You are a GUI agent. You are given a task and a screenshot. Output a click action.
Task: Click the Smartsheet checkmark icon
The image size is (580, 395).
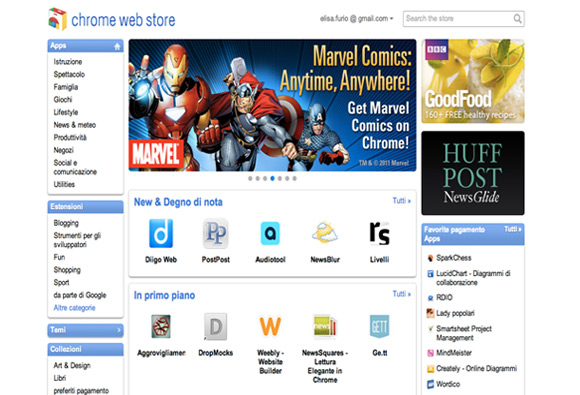pyautogui.click(x=430, y=328)
